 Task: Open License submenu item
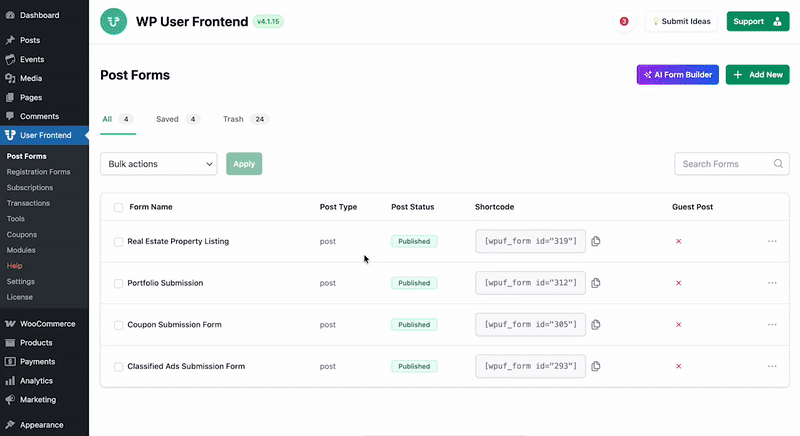click(x=19, y=297)
